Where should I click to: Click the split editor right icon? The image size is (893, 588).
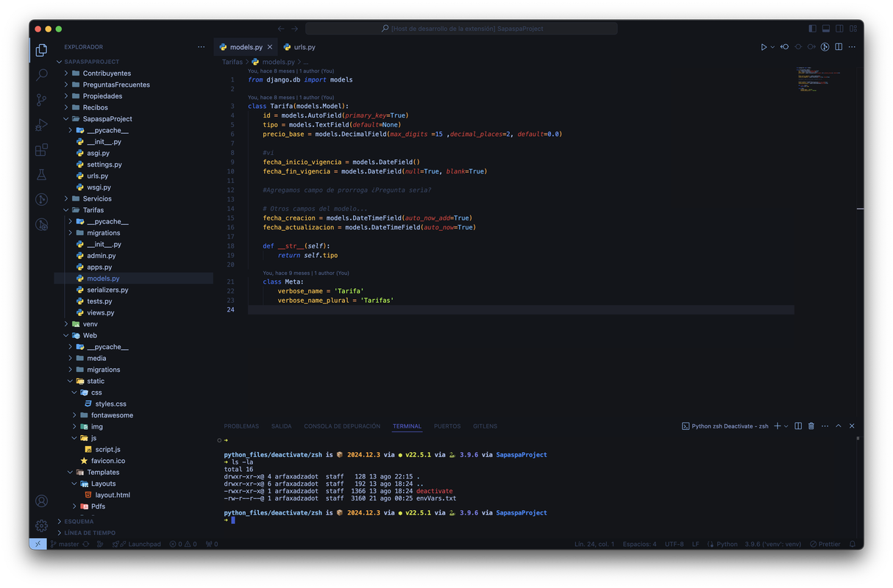click(x=839, y=47)
